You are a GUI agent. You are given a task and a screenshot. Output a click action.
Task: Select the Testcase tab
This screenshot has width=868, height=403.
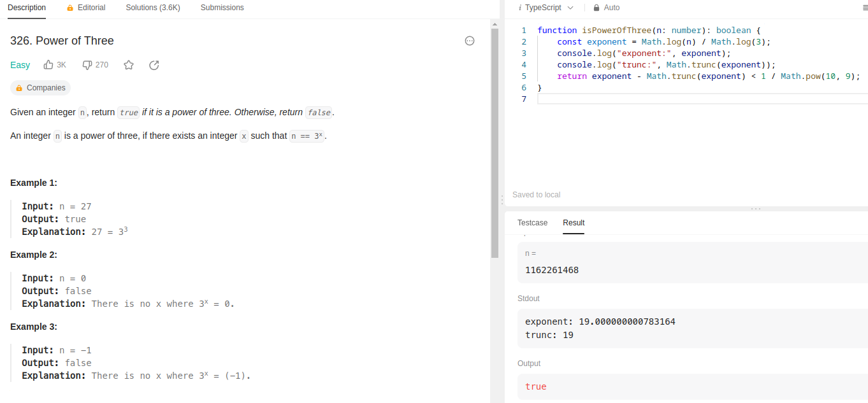532,223
